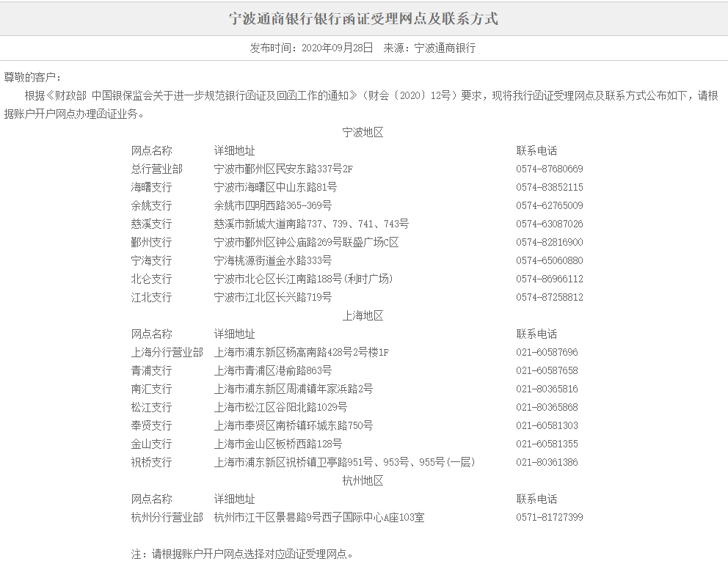Select phone number 021-60581355

(x=547, y=444)
